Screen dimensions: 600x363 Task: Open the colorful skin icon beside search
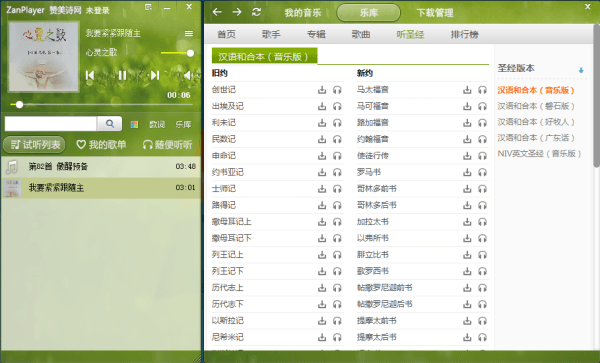click(x=134, y=124)
